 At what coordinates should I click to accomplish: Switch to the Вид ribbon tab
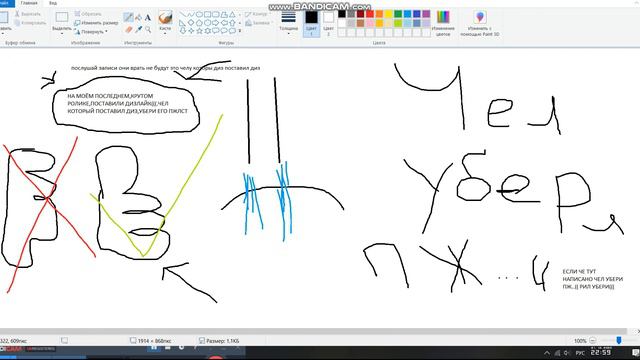(x=53, y=3)
